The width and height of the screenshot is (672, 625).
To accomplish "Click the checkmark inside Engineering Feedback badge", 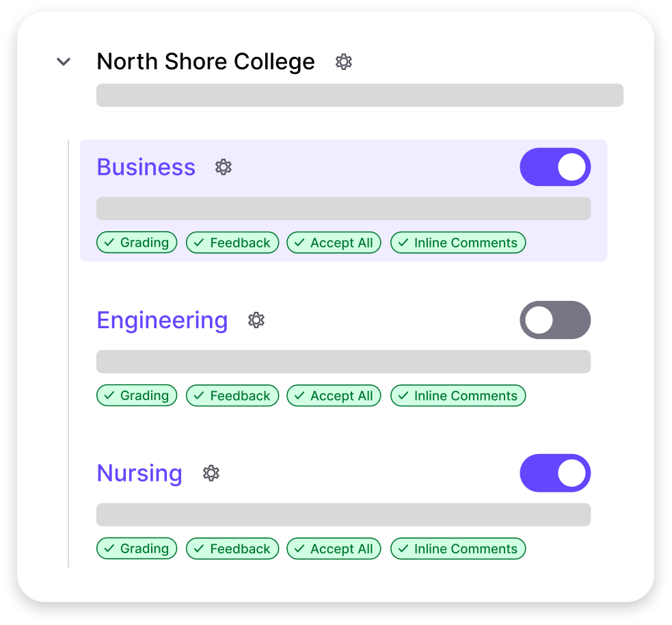I will (x=199, y=395).
